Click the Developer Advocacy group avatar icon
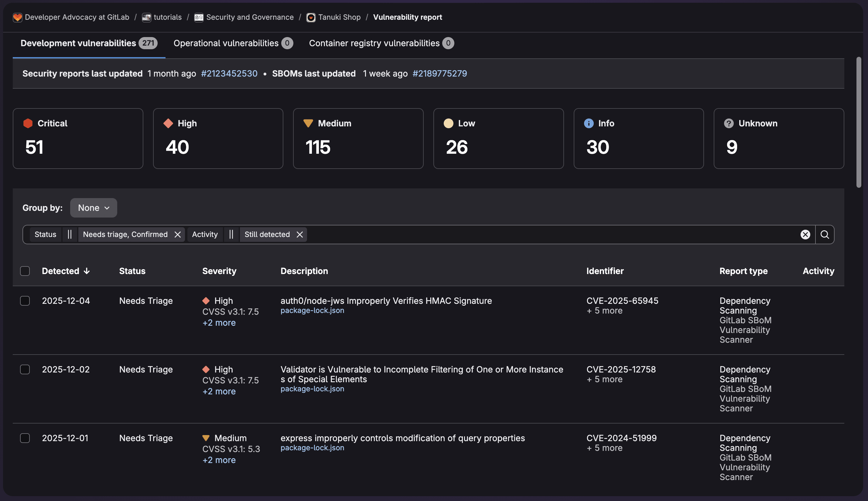The width and height of the screenshot is (868, 501). 17,17
